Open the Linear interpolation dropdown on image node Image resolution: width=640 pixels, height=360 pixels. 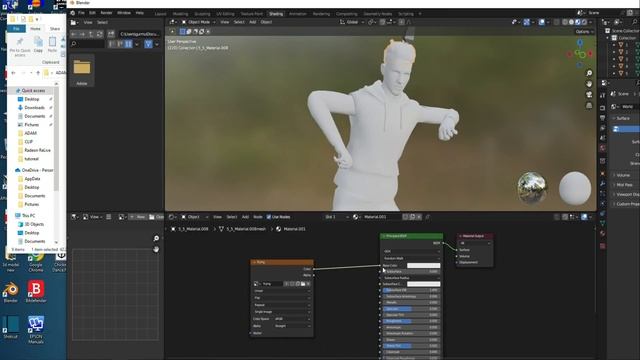click(x=282, y=291)
